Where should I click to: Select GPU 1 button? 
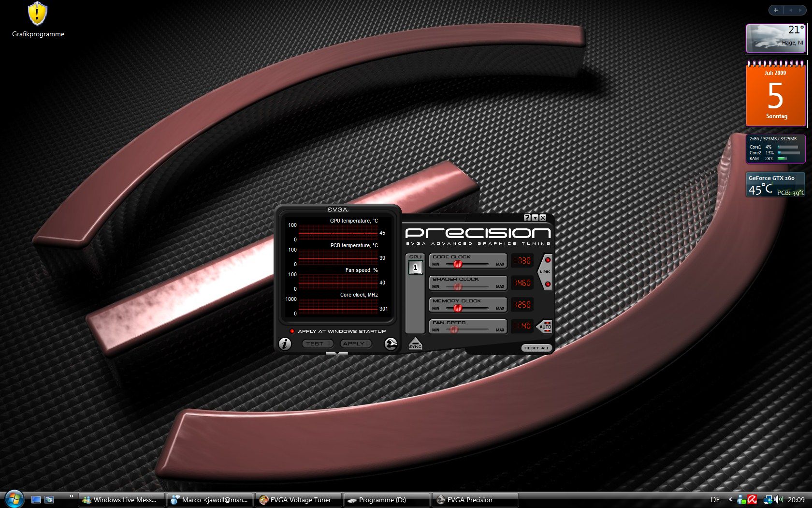415,267
